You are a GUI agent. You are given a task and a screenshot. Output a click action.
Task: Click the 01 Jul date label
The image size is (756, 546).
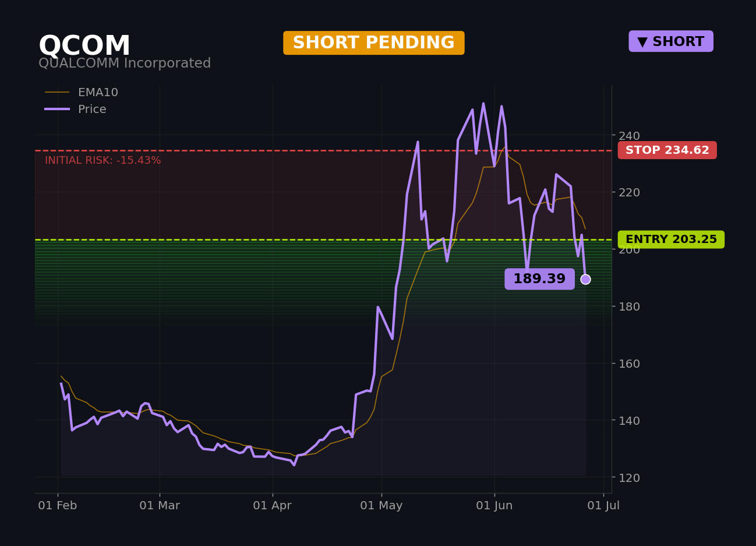(603, 506)
